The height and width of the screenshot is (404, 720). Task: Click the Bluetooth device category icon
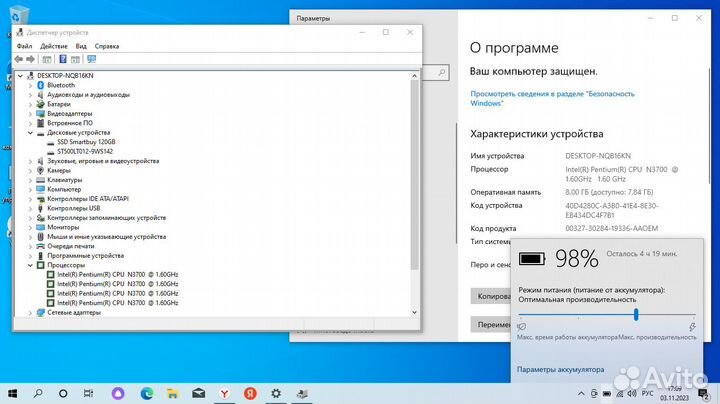coord(40,85)
